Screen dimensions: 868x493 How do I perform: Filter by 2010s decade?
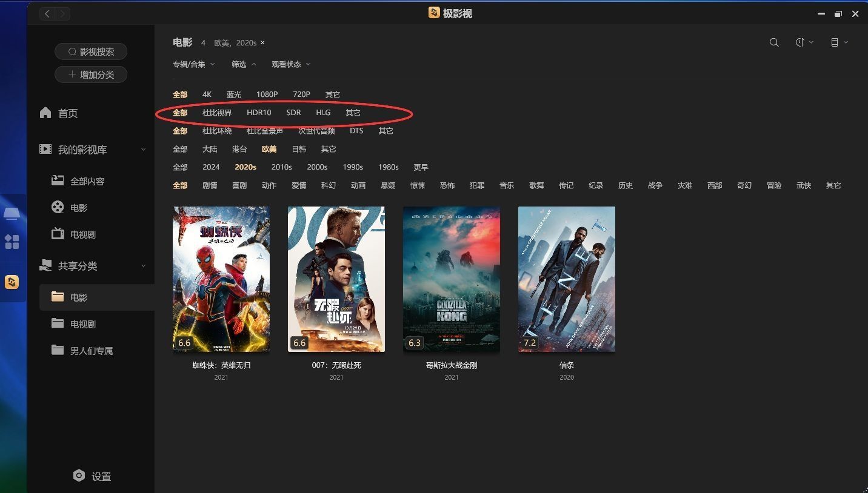click(x=281, y=167)
